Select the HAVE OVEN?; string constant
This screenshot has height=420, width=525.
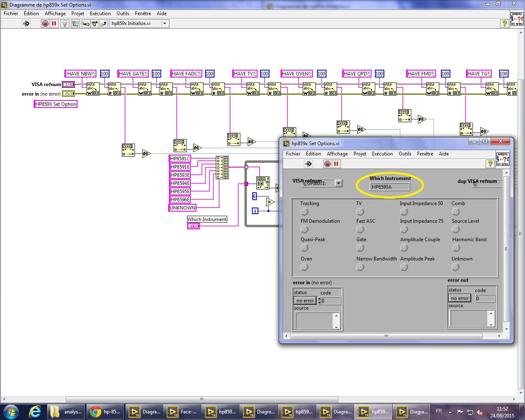297,74
